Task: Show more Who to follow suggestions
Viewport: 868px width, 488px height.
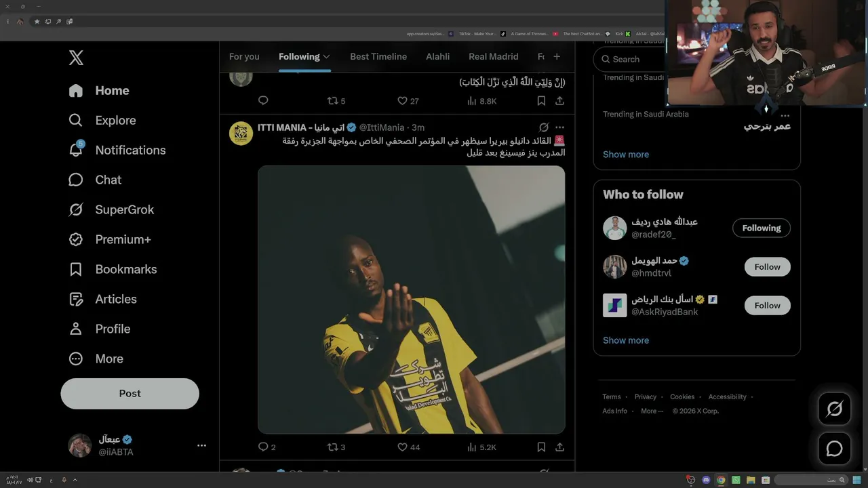Action: pos(626,340)
